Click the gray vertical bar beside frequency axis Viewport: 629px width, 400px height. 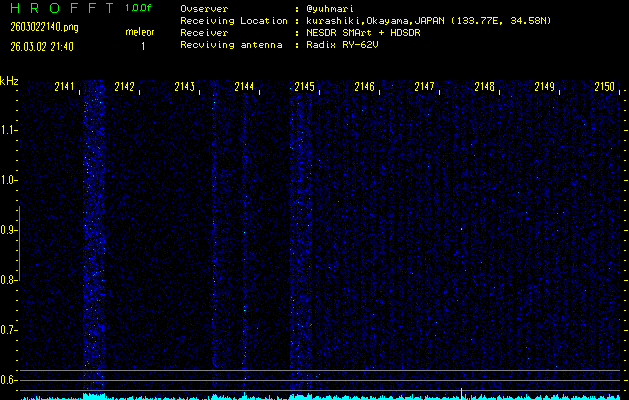coord(19,244)
